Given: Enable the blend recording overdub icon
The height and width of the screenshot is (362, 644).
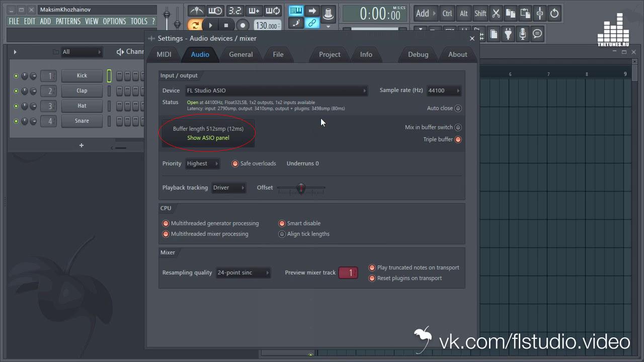Looking at the screenshot, I should pyautogui.click(x=254, y=11).
